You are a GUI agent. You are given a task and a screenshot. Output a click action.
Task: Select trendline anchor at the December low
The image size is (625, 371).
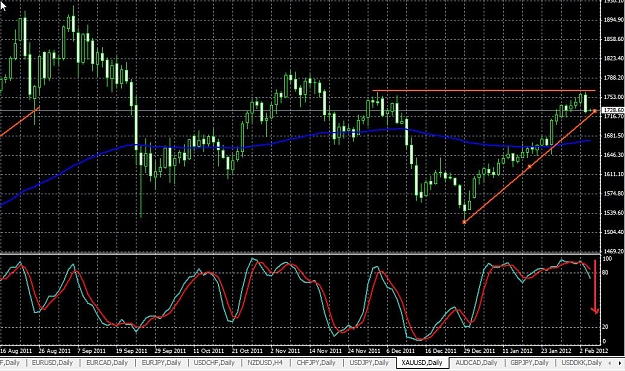click(x=464, y=222)
